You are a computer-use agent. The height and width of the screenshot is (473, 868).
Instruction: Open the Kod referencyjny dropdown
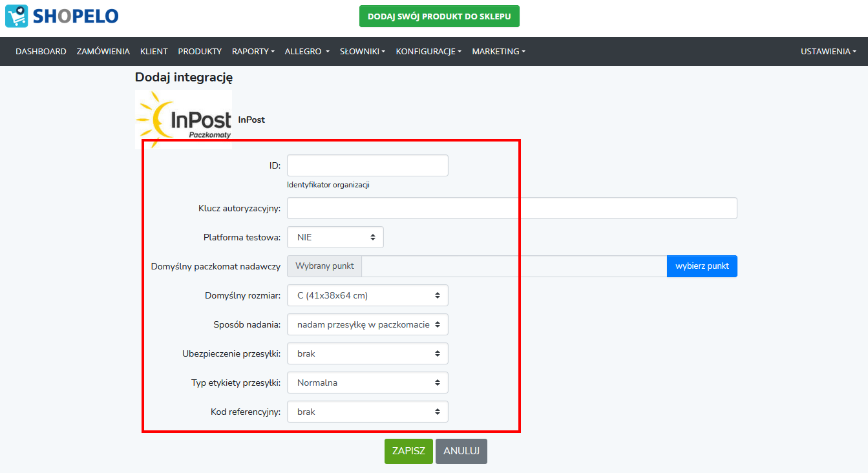368,412
